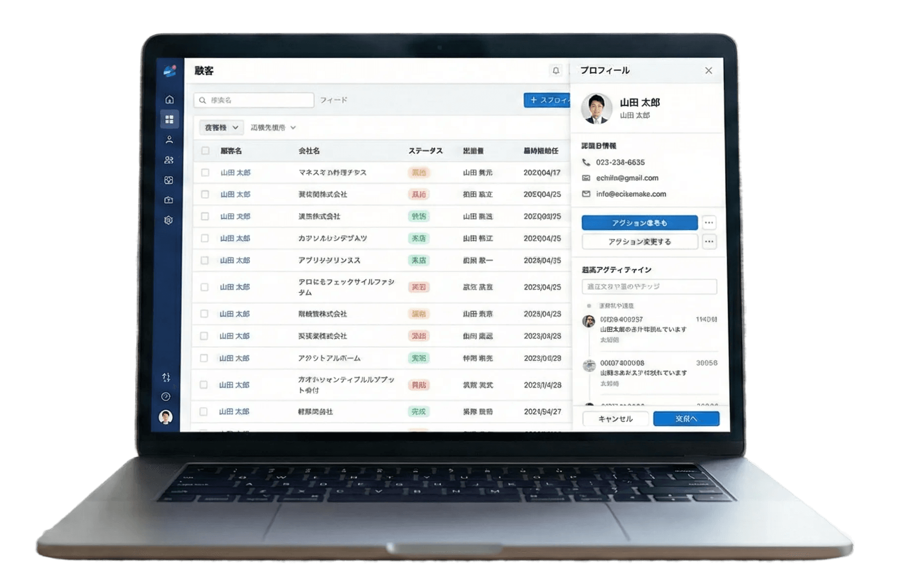Check the checkbox beside the アクシトアルポーム row
This screenshot has height=588, width=907.
pyautogui.click(x=204, y=358)
